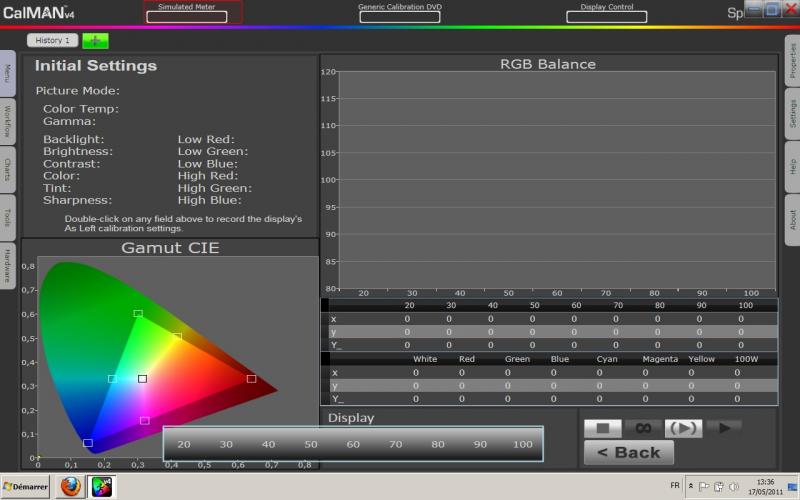Open the Help side tab

coord(792,167)
